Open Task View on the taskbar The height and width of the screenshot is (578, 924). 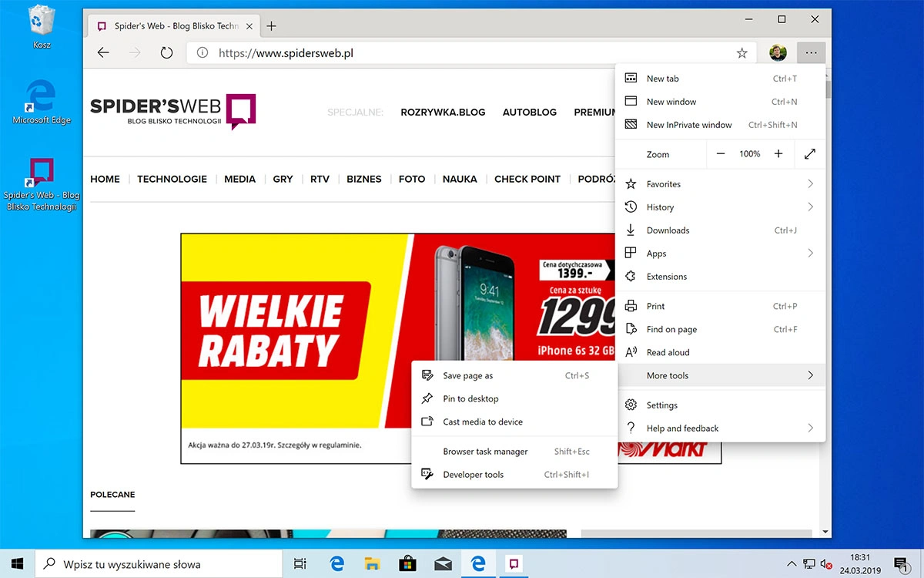(300, 564)
